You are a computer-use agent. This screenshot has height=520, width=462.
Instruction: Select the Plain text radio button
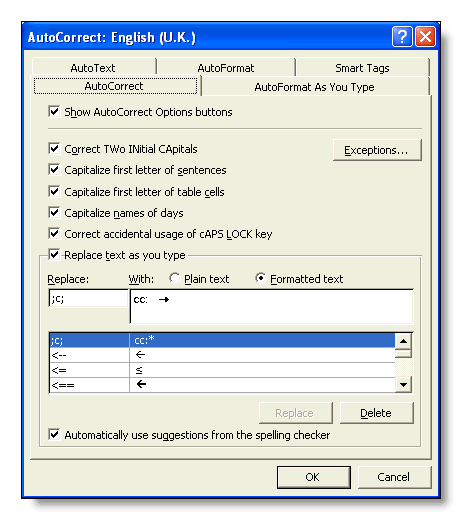pyautogui.click(x=174, y=278)
